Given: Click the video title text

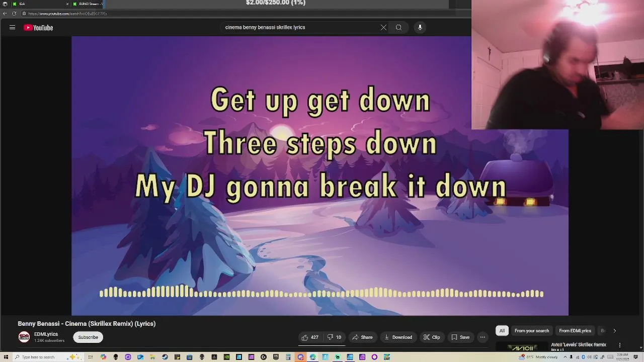Looking at the screenshot, I should [x=87, y=324].
